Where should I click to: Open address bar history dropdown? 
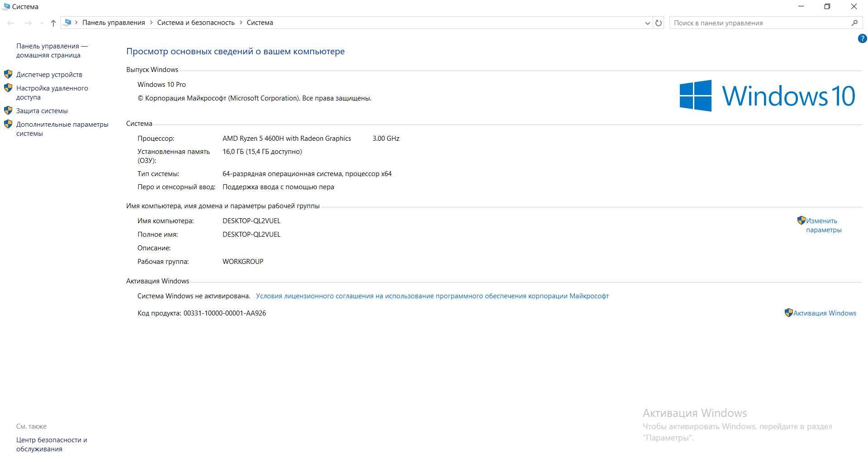point(647,23)
